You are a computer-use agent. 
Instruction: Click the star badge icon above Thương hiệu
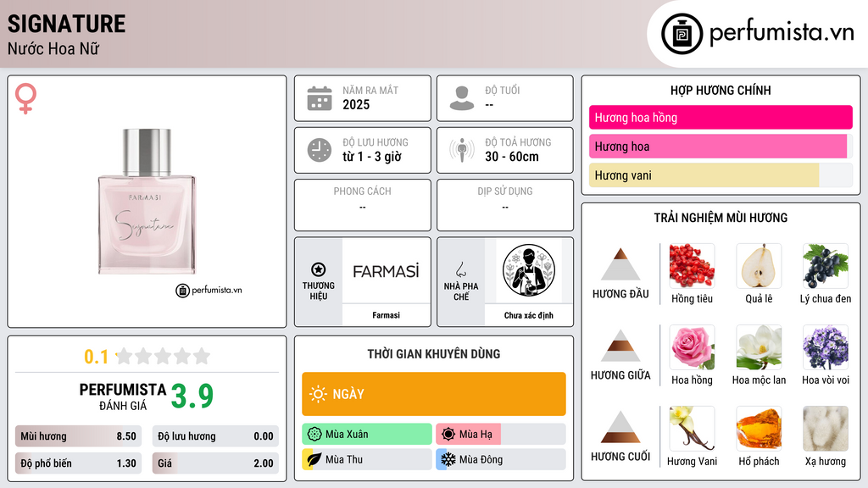(319, 269)
